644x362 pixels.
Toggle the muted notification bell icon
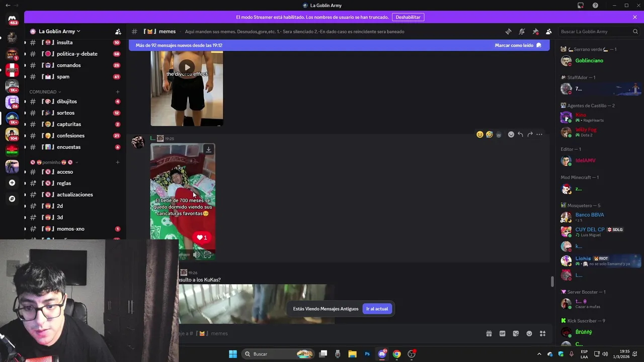click(522, 31)
